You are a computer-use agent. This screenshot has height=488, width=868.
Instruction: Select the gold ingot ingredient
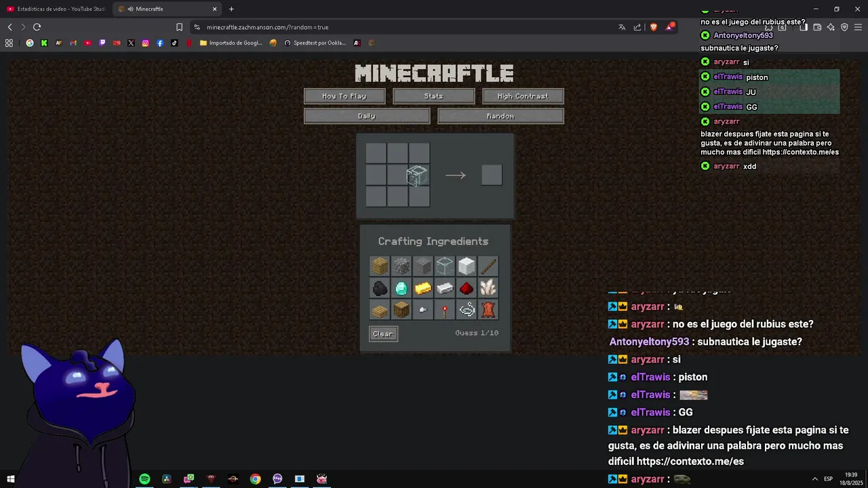coord(423,288)
